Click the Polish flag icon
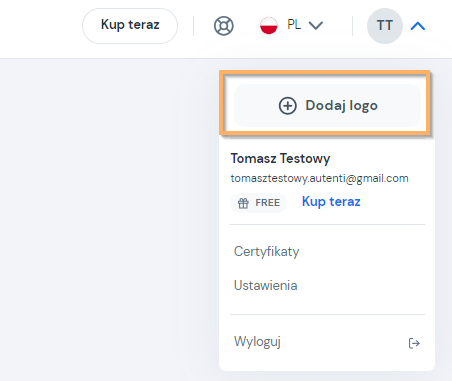The width and height of the screenshot is (452, 381). [x=269, y=25]
